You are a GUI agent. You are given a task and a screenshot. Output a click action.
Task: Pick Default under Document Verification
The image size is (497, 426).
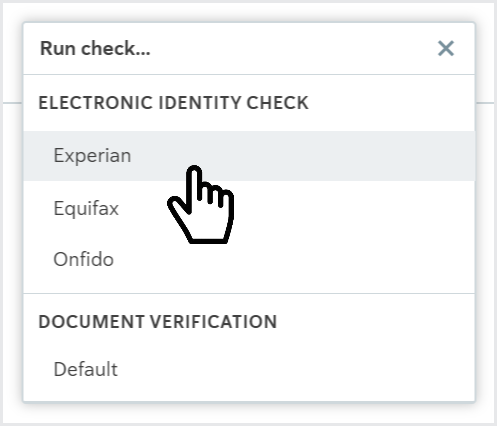249,369
